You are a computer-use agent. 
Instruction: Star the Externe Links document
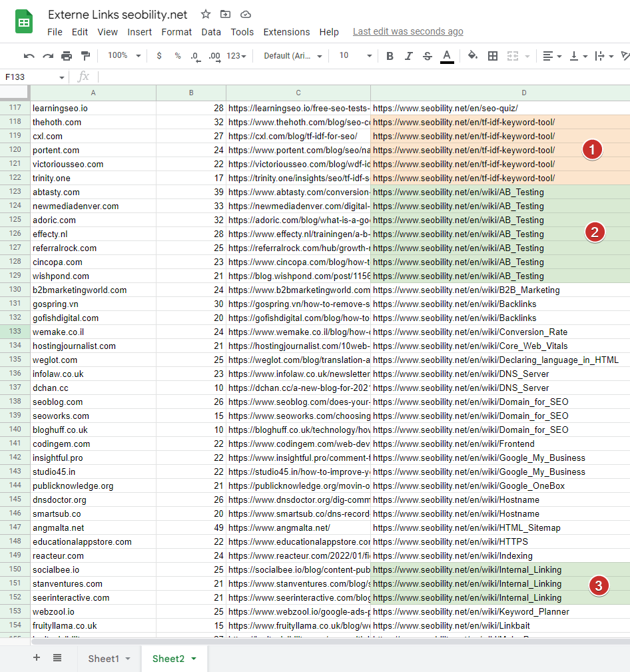(206, 15)
